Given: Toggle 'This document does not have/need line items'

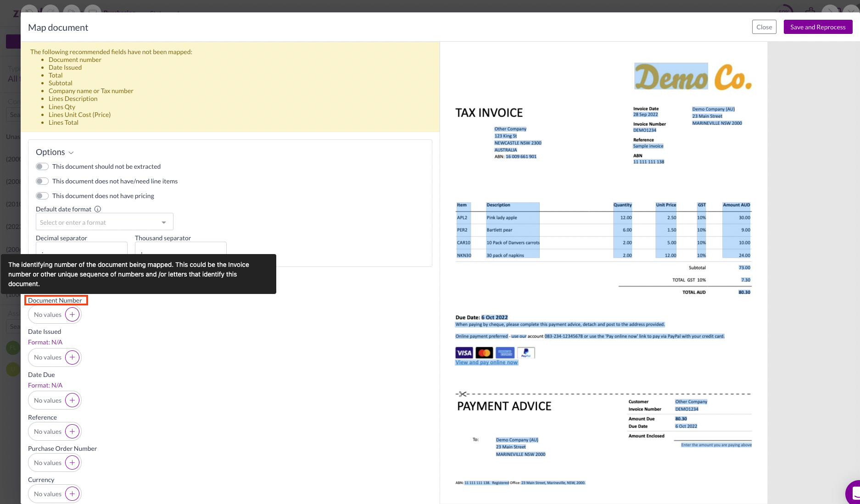Looking at the screenshot, I should (x=42, y=181).
